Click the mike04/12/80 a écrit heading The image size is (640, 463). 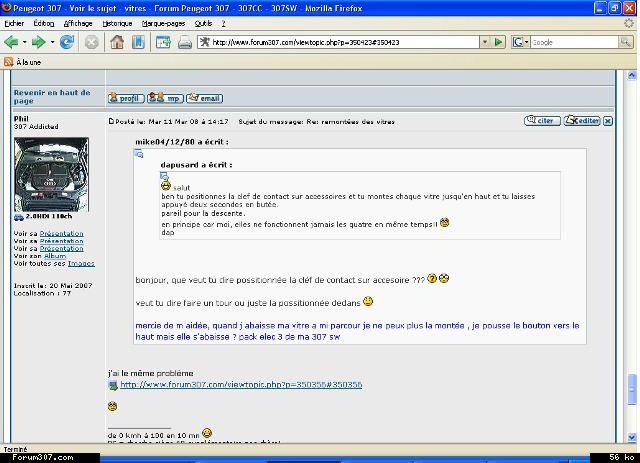click(x=182, y=142)
